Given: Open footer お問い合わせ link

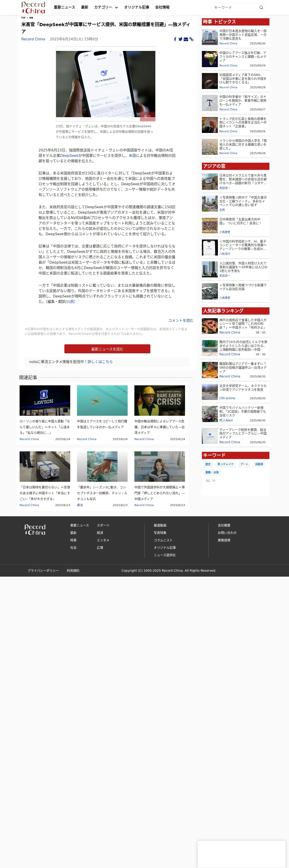Looking at the screenshot, I should tap(227, 533).
